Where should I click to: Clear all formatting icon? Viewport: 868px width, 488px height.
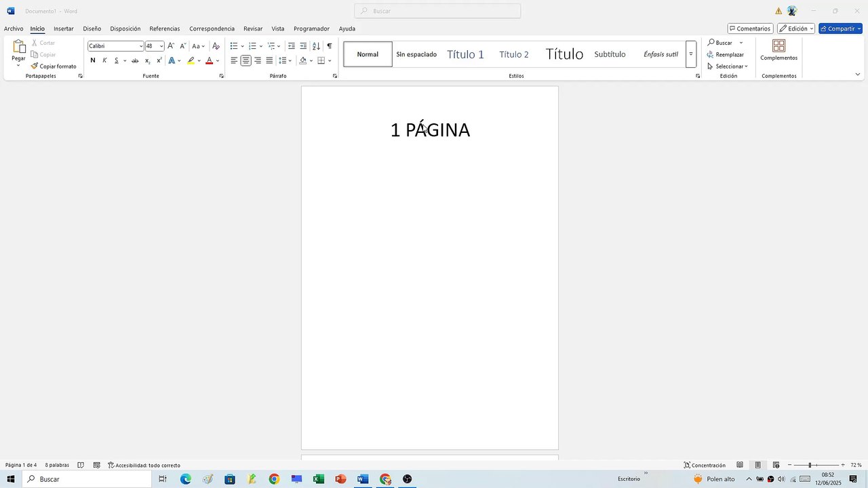pyautogui.click(x=216, y=46)
